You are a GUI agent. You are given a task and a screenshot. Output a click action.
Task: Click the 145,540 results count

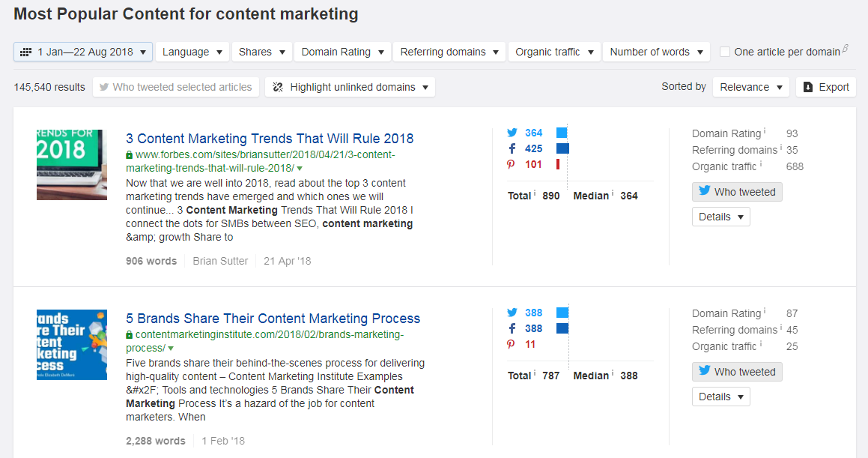[49, 87]
